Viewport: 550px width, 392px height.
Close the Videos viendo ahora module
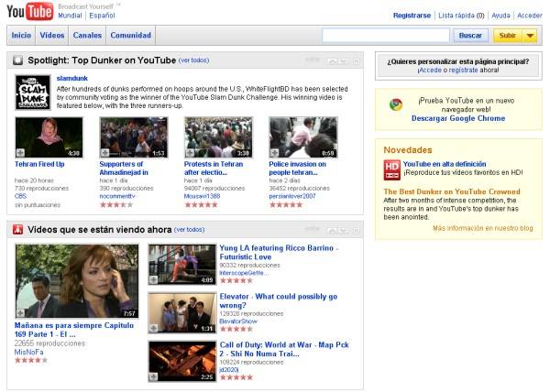(356, 231)
